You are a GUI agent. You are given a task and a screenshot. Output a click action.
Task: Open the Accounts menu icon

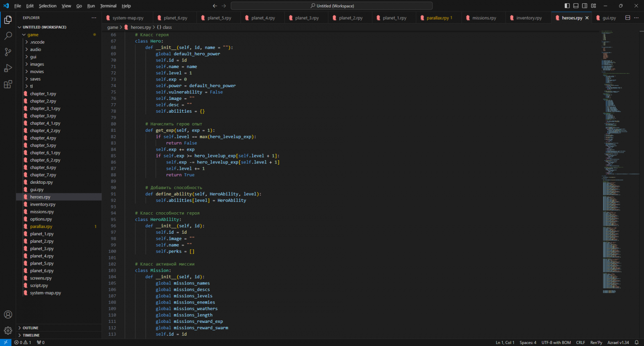coord(8,315)
